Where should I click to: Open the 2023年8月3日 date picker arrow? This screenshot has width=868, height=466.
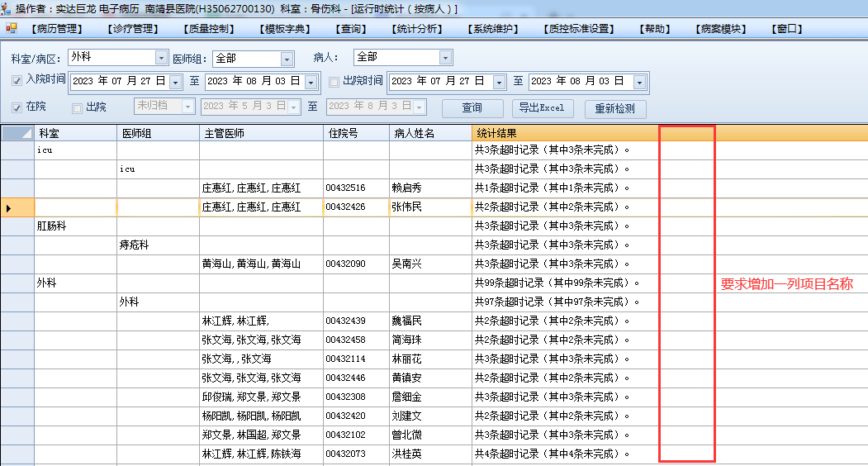419,107
